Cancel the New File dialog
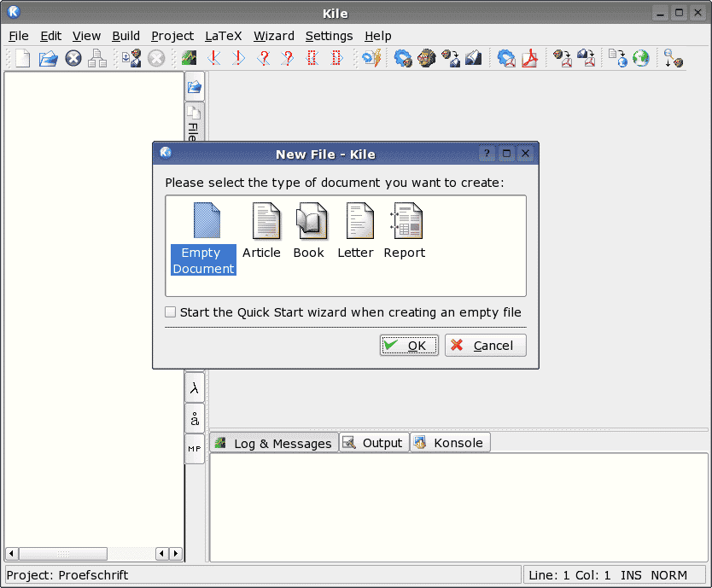 point(485,345)
